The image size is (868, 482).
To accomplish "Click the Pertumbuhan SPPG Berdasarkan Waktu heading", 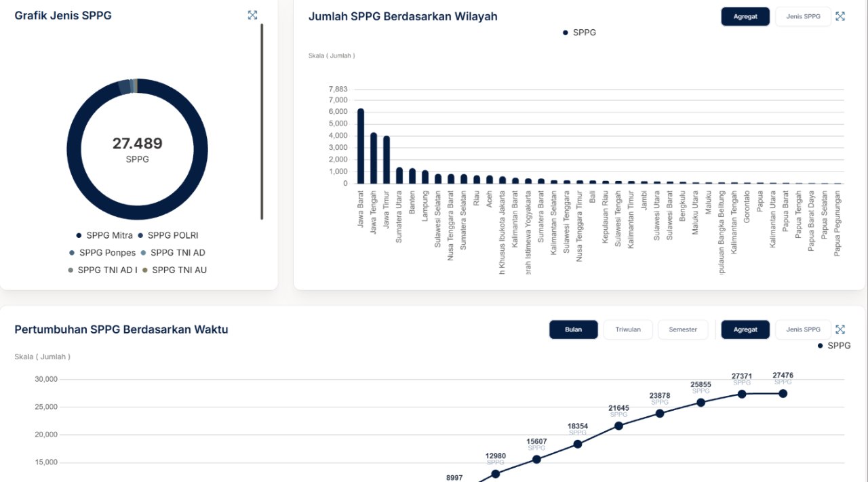I will 121,329.
